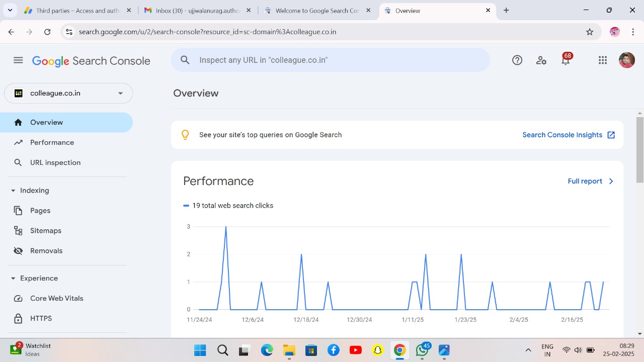Open the tab search dropdown in Chrome

tap(10, 10)
